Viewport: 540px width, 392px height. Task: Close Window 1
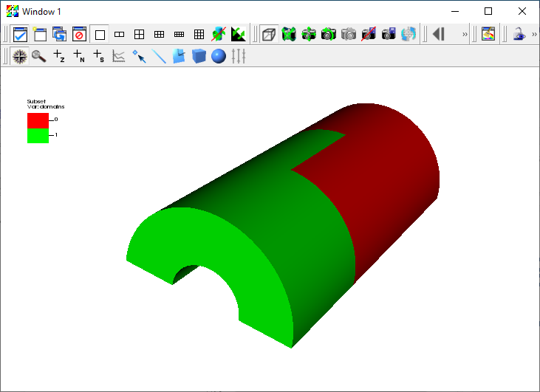(522, 11)
